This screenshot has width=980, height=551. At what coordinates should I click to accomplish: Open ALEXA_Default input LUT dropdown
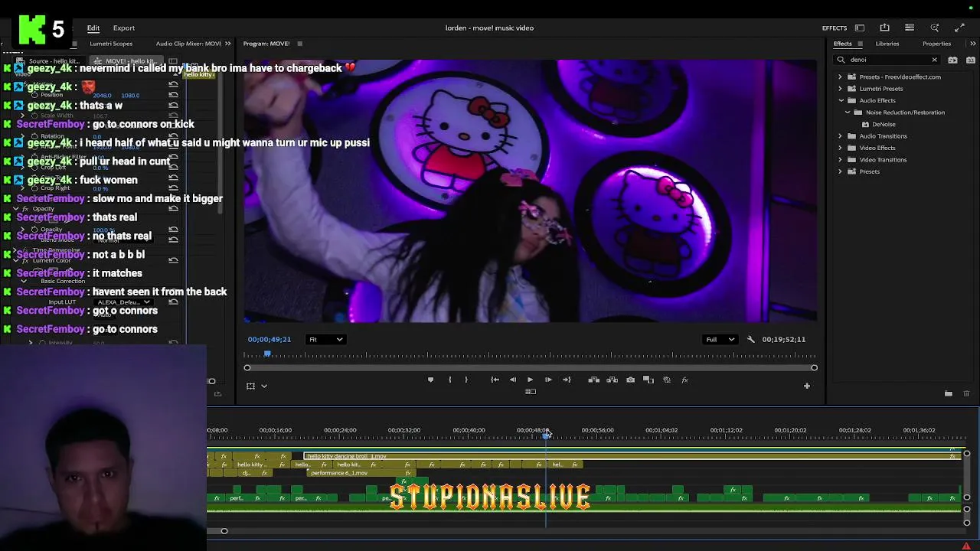coord(122,302)
